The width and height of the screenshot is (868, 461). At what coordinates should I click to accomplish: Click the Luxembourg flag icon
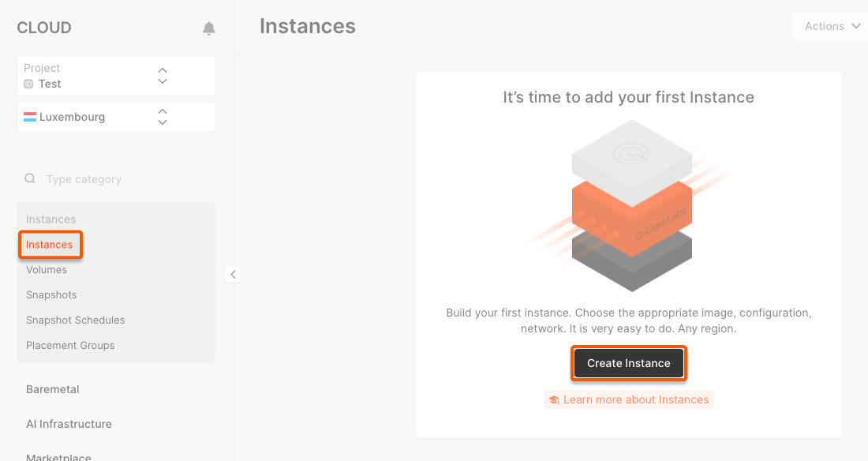(28, 116)
